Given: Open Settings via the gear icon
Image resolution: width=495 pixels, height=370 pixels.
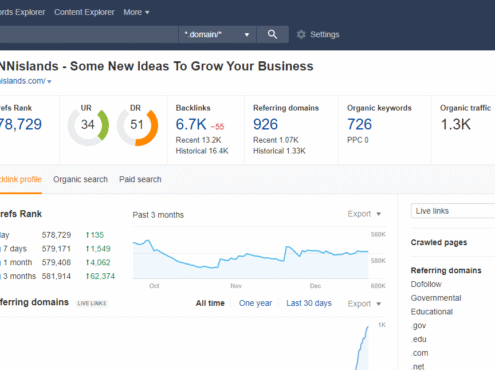Looking at the screenshot, I should point(301,34).
